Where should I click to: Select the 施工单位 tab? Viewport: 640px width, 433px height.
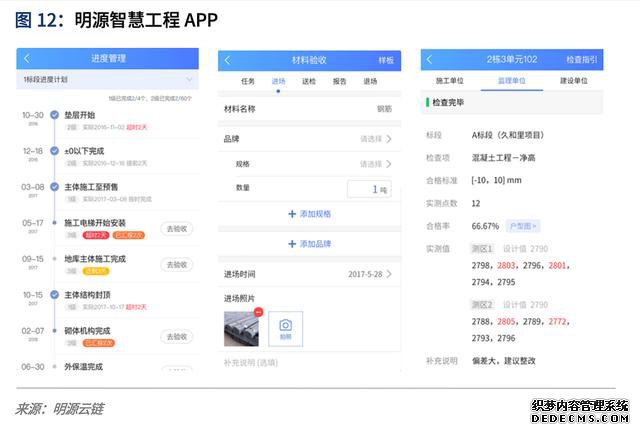coord(450,81)
